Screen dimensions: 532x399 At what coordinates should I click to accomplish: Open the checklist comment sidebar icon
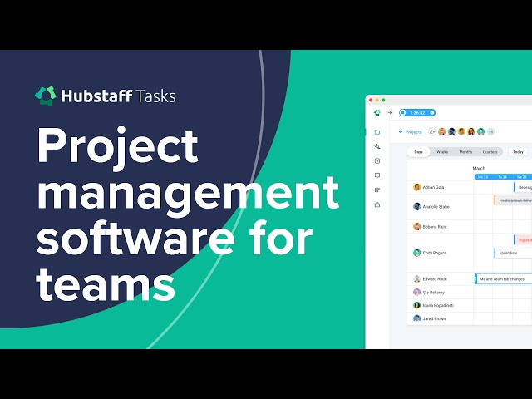click(x=377, y=175)
